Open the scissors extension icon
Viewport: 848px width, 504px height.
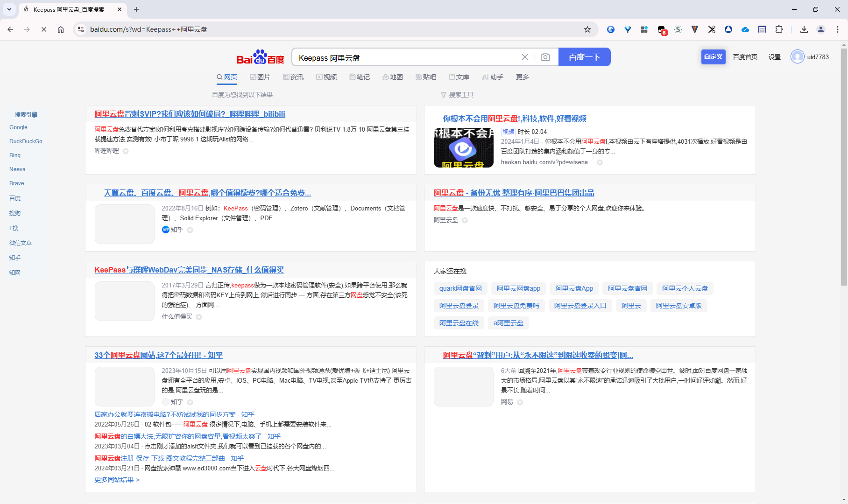click(x=712, y=29)
